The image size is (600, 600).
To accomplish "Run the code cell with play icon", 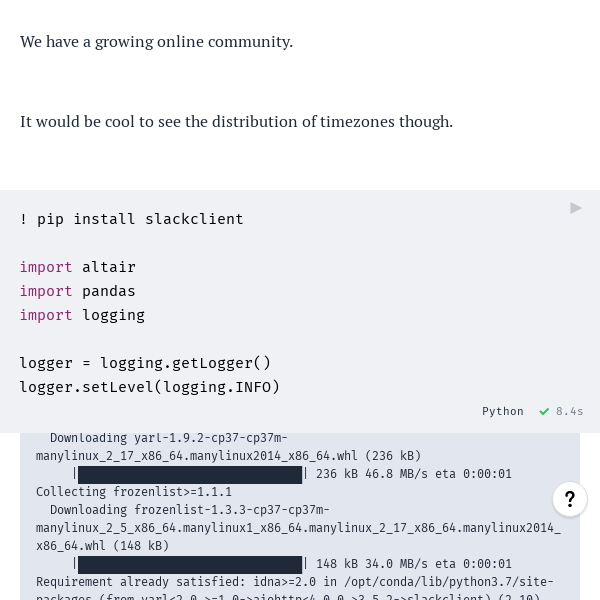I will point(576,208).
